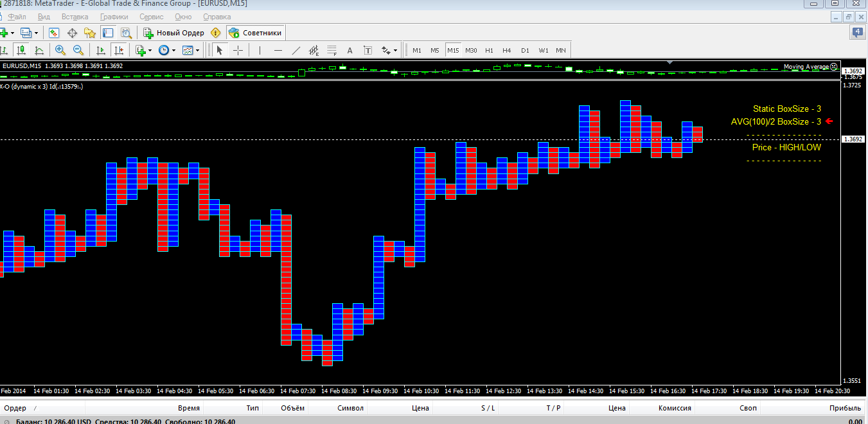Toggle the Navigator folder-star icon
Image resolution: width=868 pixels, height=424 pixels.
click(90, 33)
